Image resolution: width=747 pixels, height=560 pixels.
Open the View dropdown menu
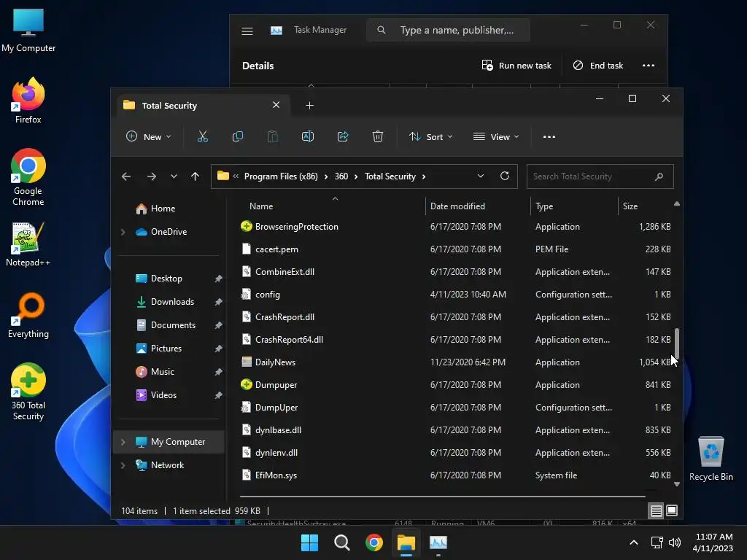496,136
